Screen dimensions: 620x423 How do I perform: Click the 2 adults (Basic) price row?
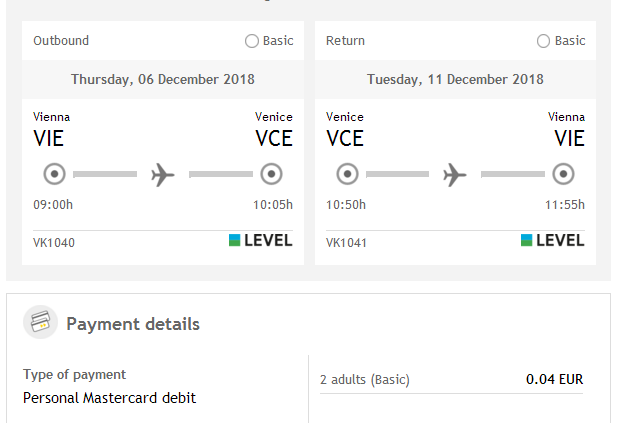tap(451, 380)
